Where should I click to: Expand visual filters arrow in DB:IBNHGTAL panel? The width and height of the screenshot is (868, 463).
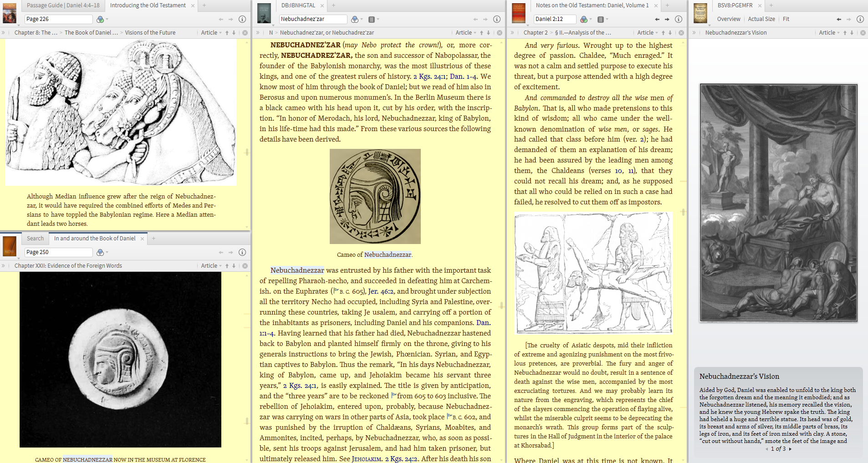[362, 20]
